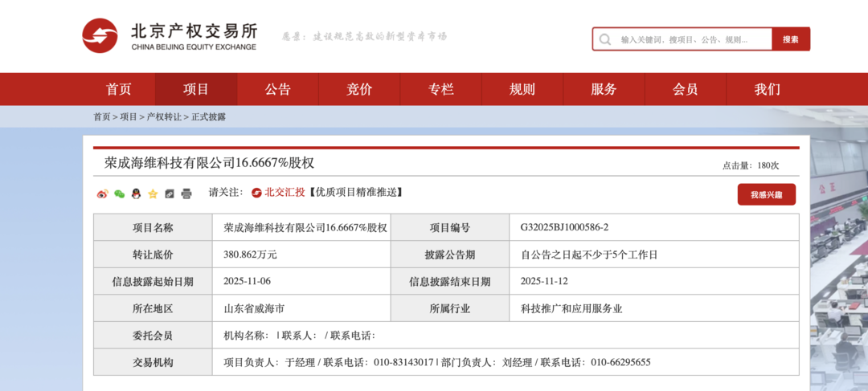Share the listing to Weibo
Image resolution: width=868 pixels, height=391 pixels.
click(x=102, y=193)
